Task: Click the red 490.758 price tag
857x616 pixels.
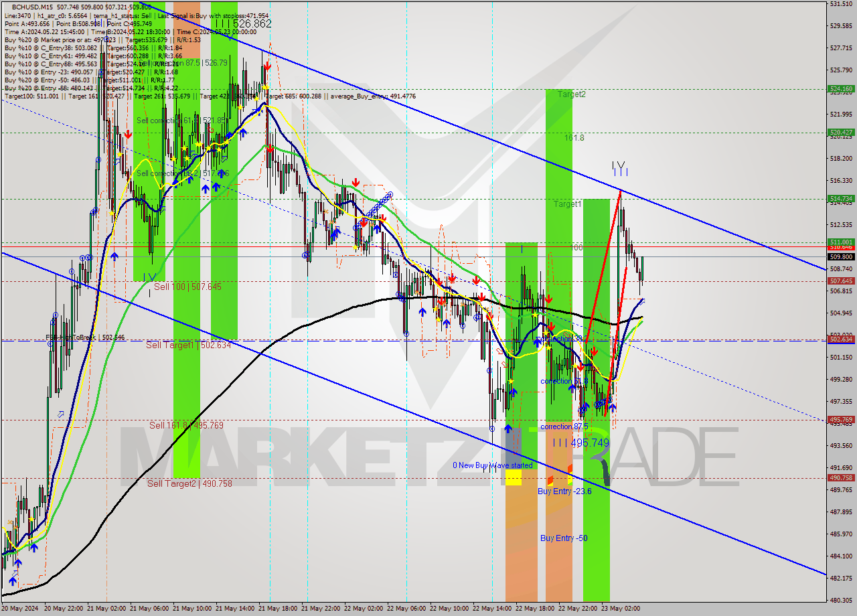Action: (x=841, y=478)
